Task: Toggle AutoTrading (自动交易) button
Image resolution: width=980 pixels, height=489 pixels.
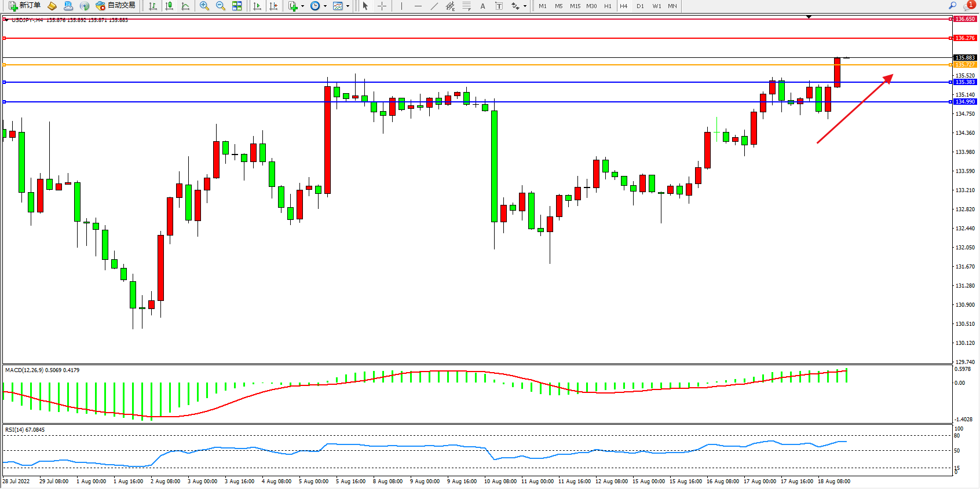Action: (x=115, y=6)
